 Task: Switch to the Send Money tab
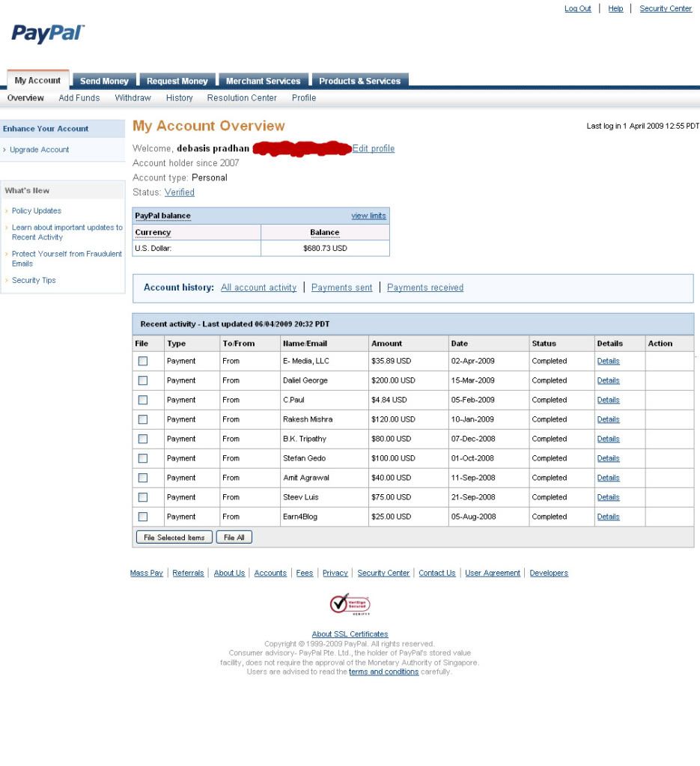[104, 81]
